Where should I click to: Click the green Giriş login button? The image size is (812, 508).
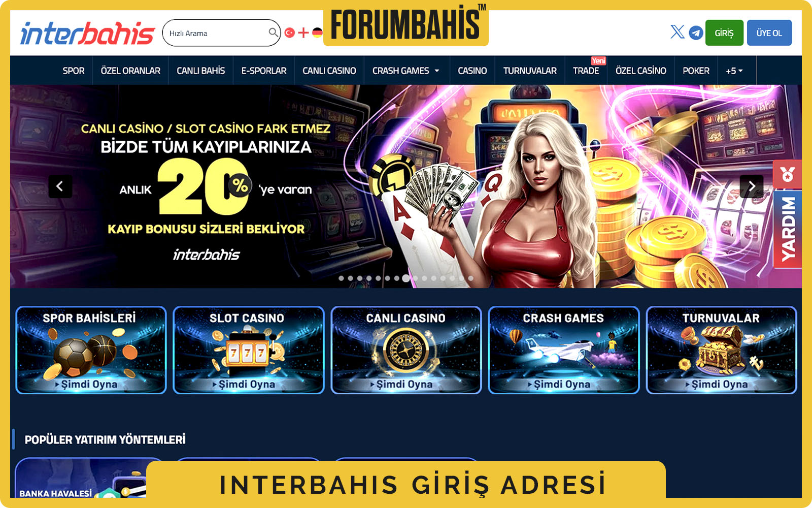click(724, 33)
